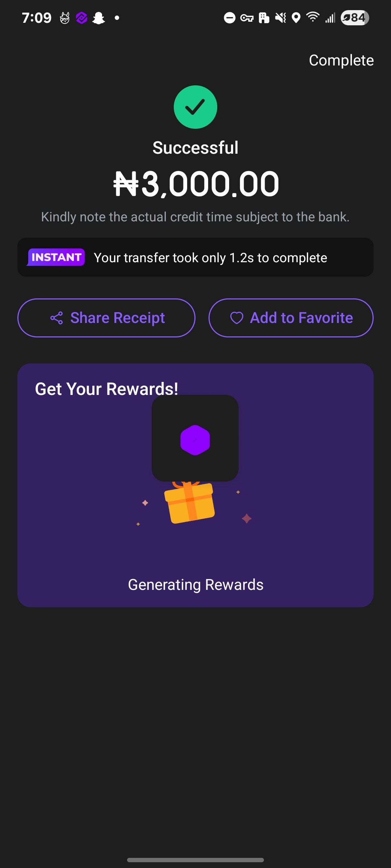Tap the location pin status icon

pos(296,18)
